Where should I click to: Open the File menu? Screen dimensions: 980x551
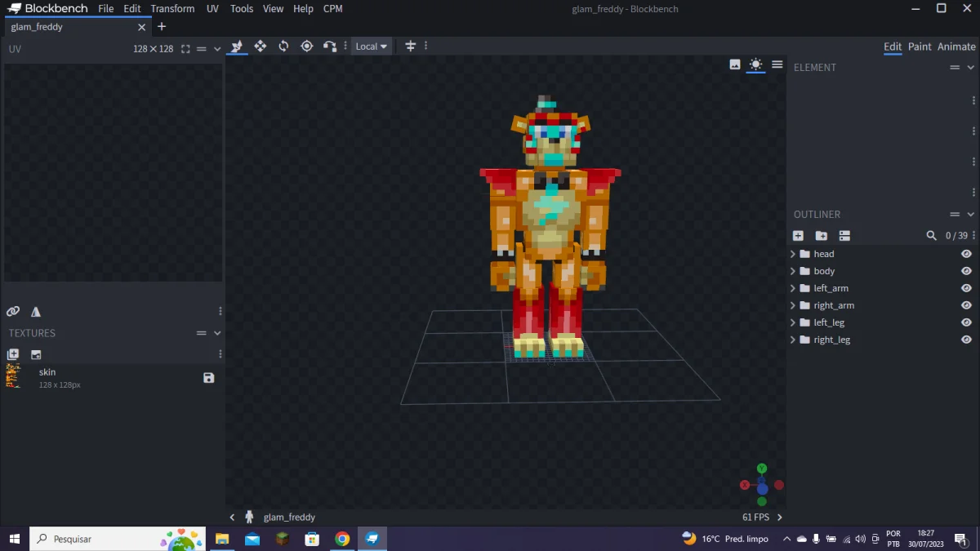106,9
